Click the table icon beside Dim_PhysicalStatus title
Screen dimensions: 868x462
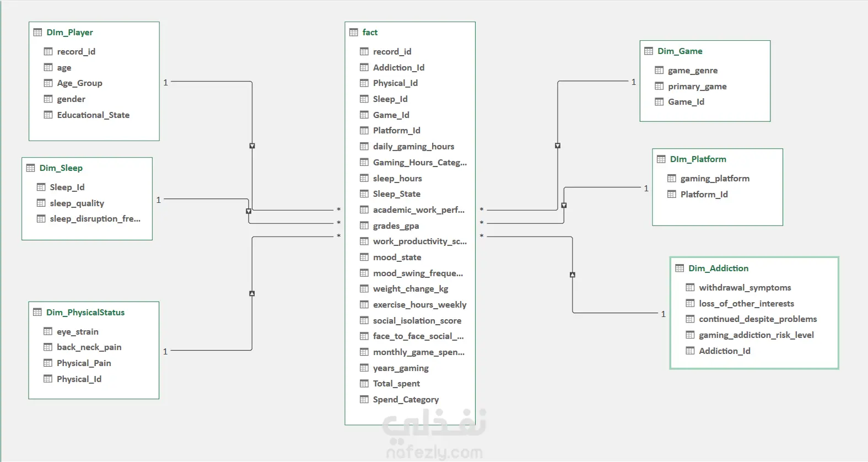(x=37, y=313)
